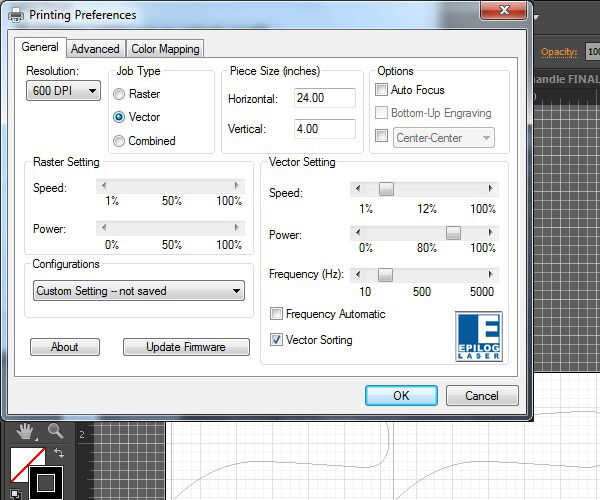600x500 pixels.
Task: Click the default fill and stroke icon
Action: point(15,494)
